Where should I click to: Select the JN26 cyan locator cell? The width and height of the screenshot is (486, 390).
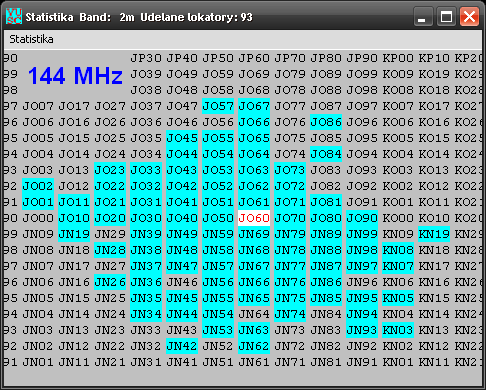[x=110, y=282]
